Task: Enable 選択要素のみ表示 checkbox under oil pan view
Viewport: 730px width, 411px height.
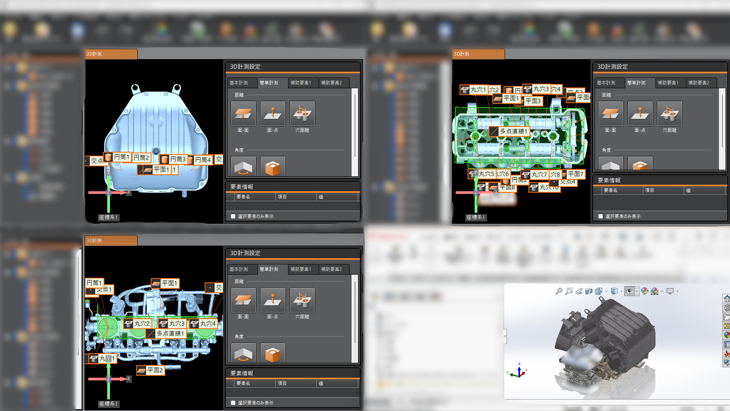Action: pyautogui.click(x=234, y=216)
